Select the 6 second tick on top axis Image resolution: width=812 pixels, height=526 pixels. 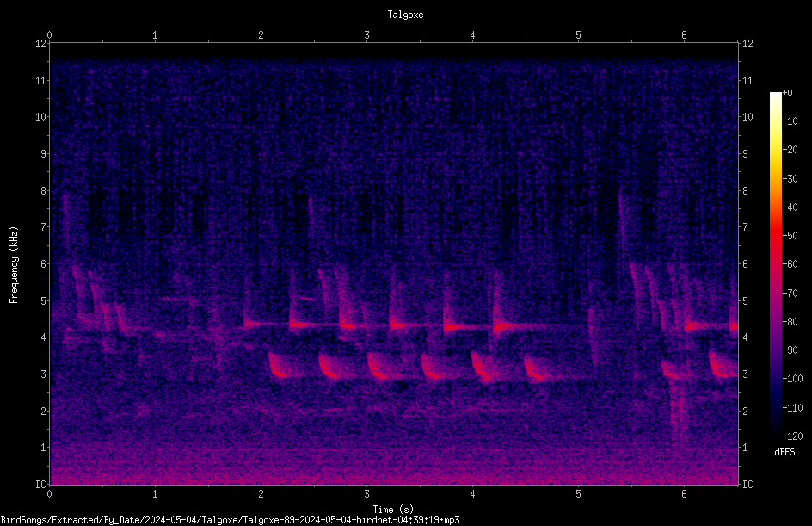pos(684,35)
